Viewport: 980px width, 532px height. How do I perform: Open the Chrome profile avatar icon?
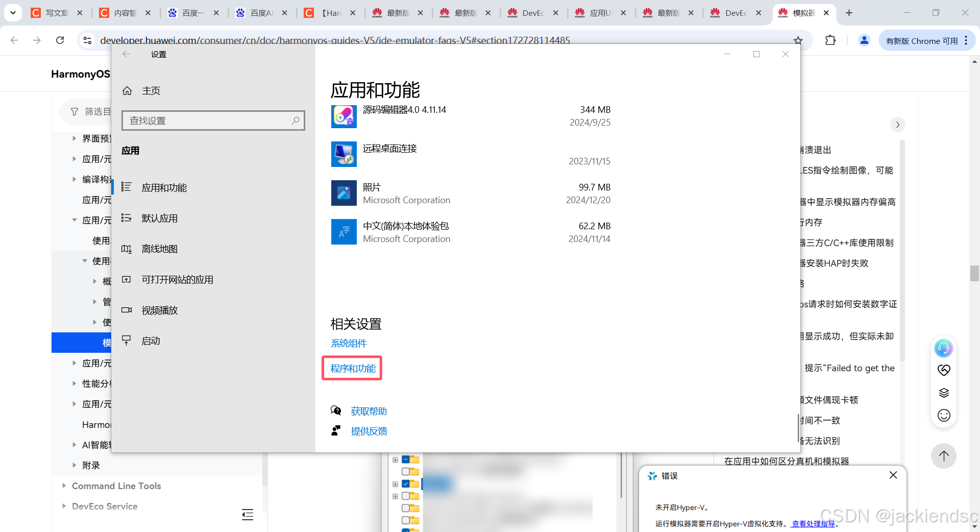coord(864,40)
